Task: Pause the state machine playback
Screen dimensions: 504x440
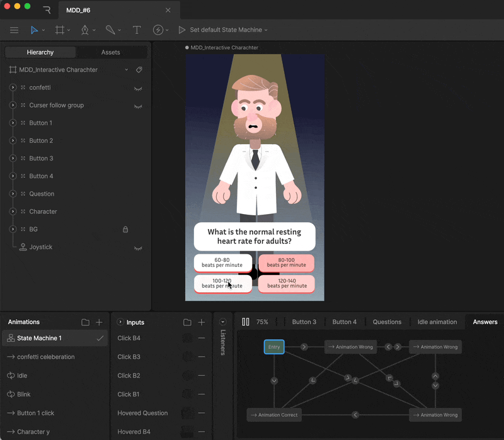Action: (246, 322)
